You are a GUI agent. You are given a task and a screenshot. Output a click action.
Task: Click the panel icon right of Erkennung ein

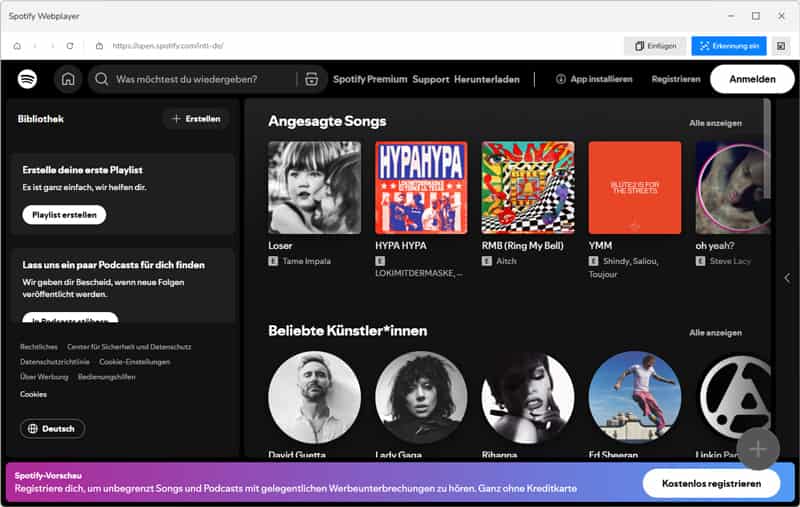click(x=781, y=46)
